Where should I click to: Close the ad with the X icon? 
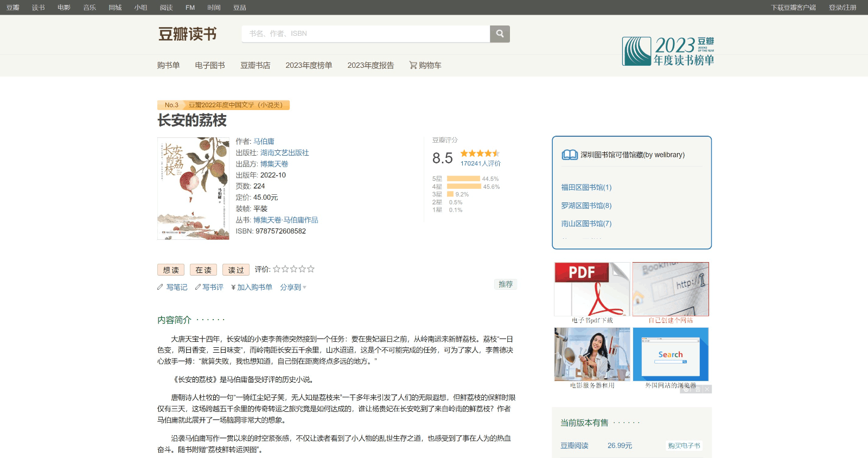coord(707,389)
